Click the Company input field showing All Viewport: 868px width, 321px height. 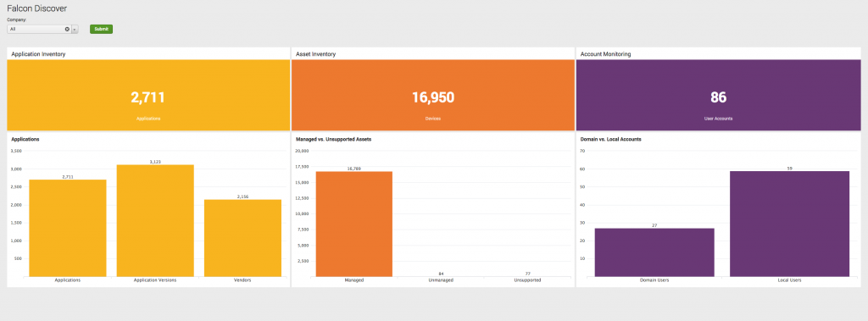pos(39,30)
